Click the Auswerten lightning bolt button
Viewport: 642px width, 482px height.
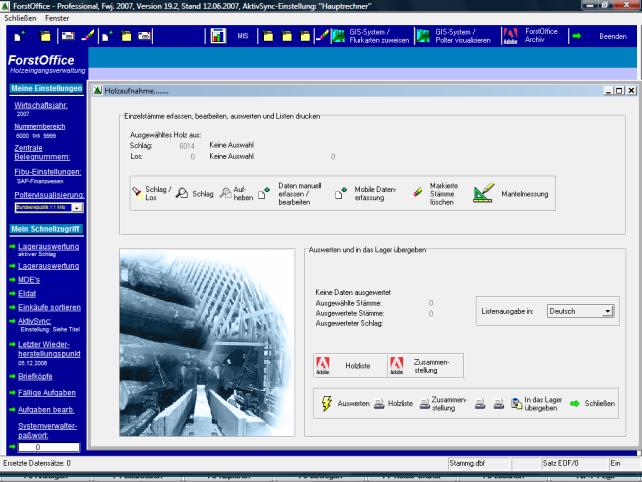point(345,403)
